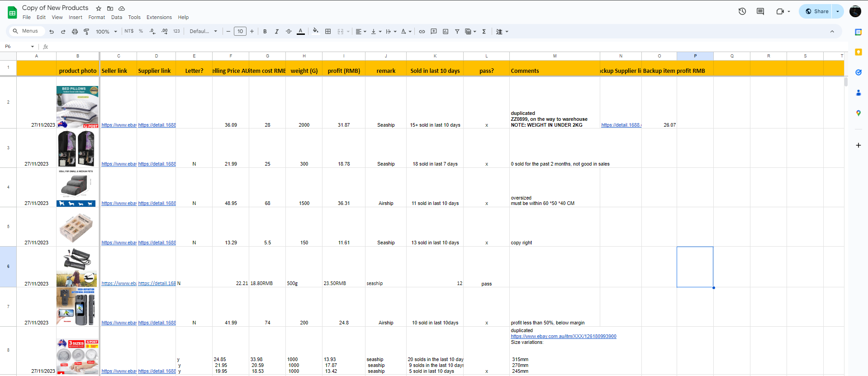Open the text wrapping dropdown
The image size is (868, 376).
[391, 32]
